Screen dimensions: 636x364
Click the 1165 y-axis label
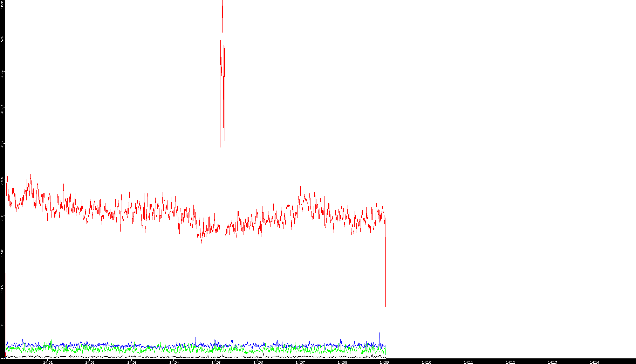coord(2,289)
